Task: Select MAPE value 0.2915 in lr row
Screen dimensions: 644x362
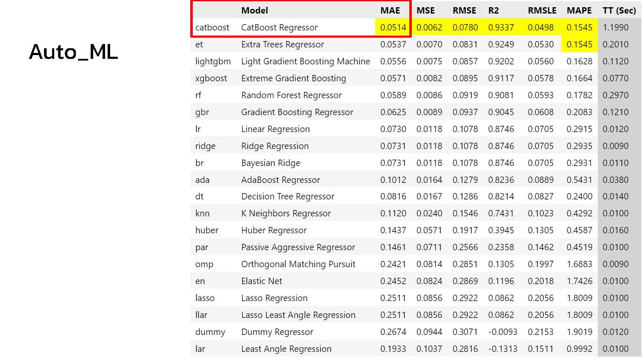Action: [x=579, y=129]
